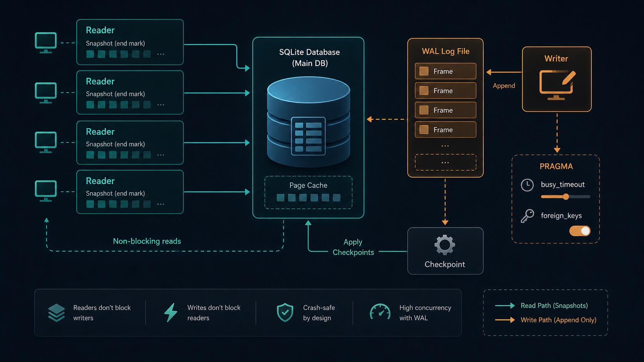Click "Readers don't block writers" text

click(x=102, y=313)
